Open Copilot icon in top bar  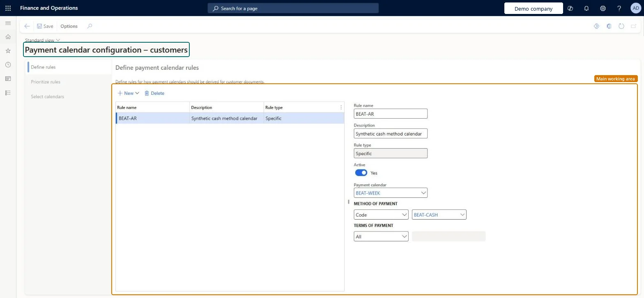[570, 8]
